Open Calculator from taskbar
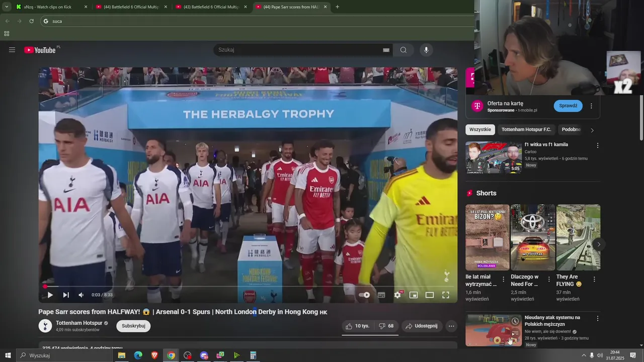Viewport: 644px width, 362px height. tap(253, 355)
